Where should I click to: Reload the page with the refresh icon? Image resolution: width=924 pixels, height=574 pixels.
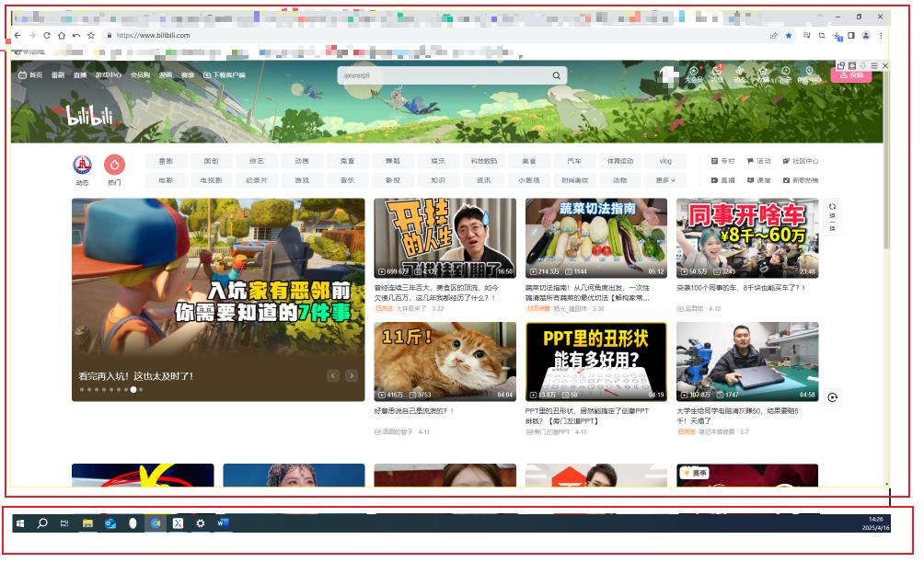[x=47, y=35]
